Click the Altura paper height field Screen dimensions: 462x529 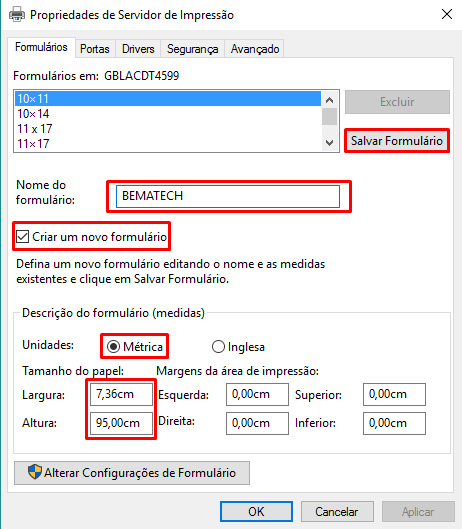tap(121, 423)
